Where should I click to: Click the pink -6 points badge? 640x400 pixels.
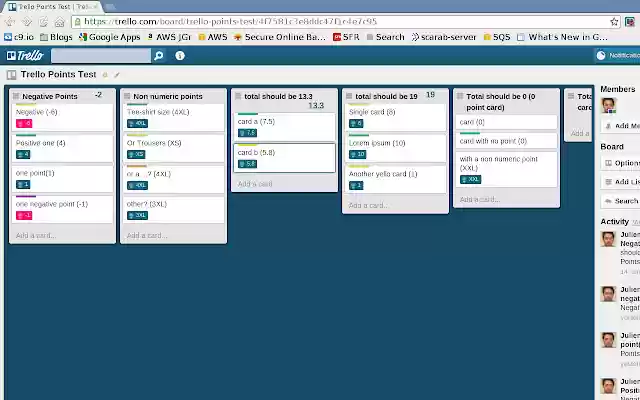(24, 123)
